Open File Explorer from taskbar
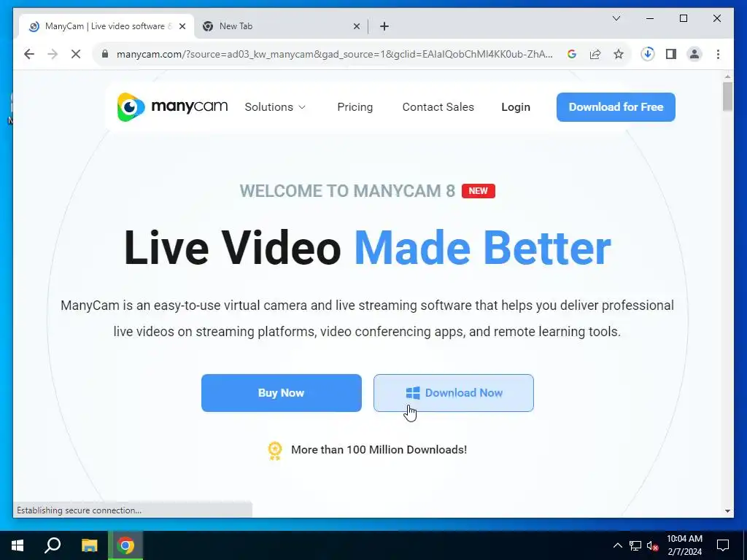 click(89, 545)
